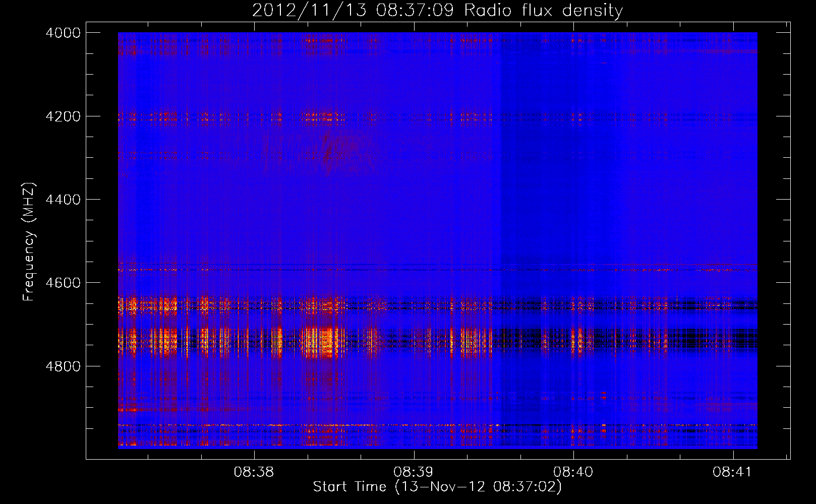Click the "4400" frequency tick label
This screenshot has height=504, width=816.
click(x=63, y=200)
